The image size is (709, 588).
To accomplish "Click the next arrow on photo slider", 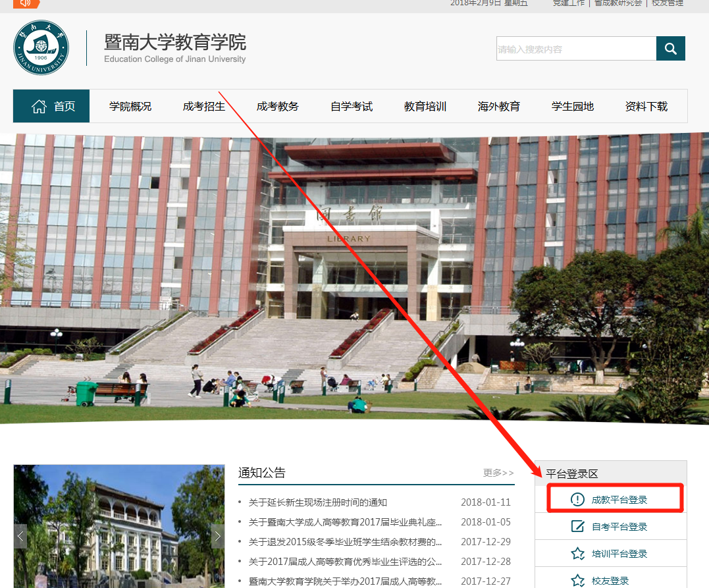I will pyautogui.click(x=218, y=537).
